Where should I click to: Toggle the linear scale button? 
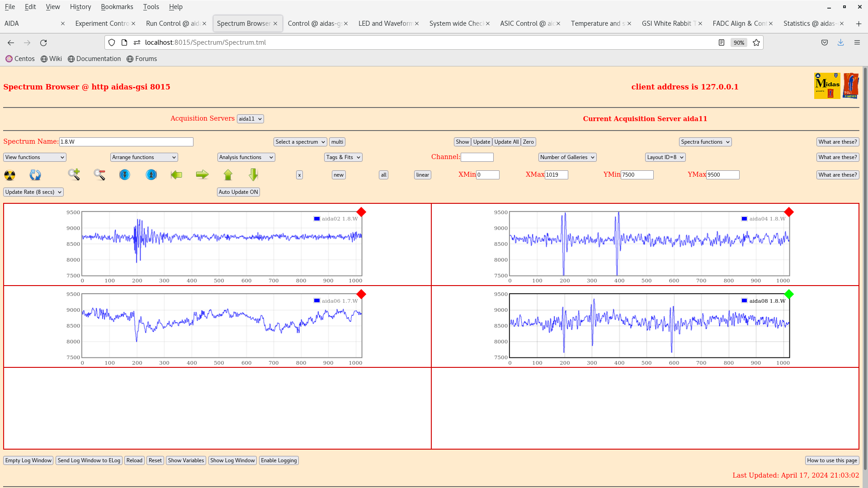(x=423, y=175)
